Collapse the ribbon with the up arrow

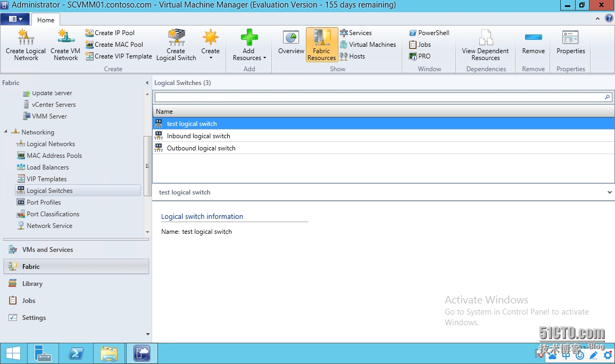[597, 19]
